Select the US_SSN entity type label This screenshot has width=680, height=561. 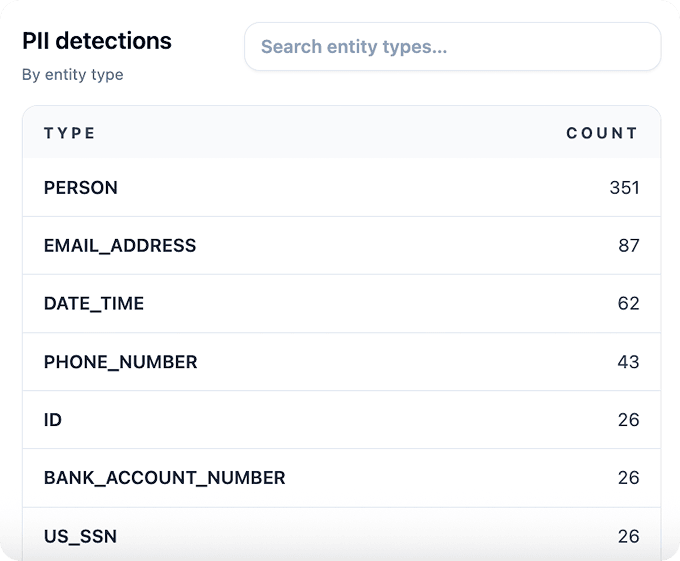tap(80, 536)
